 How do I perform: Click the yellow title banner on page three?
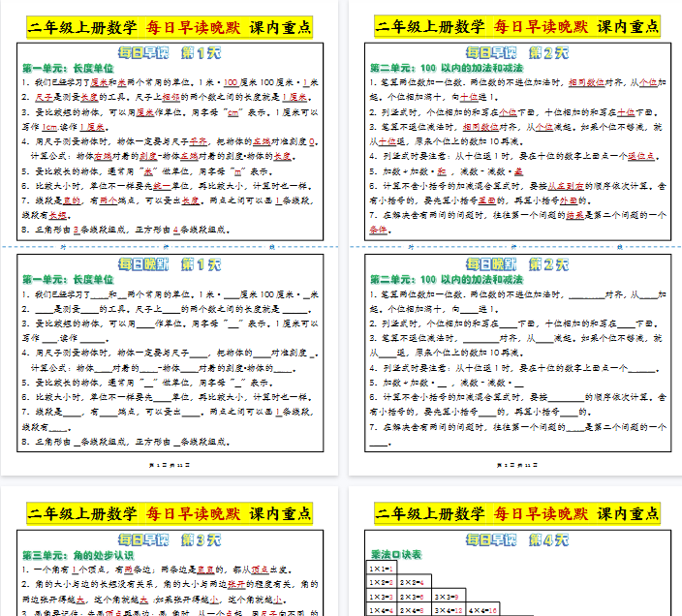[170, 513]
